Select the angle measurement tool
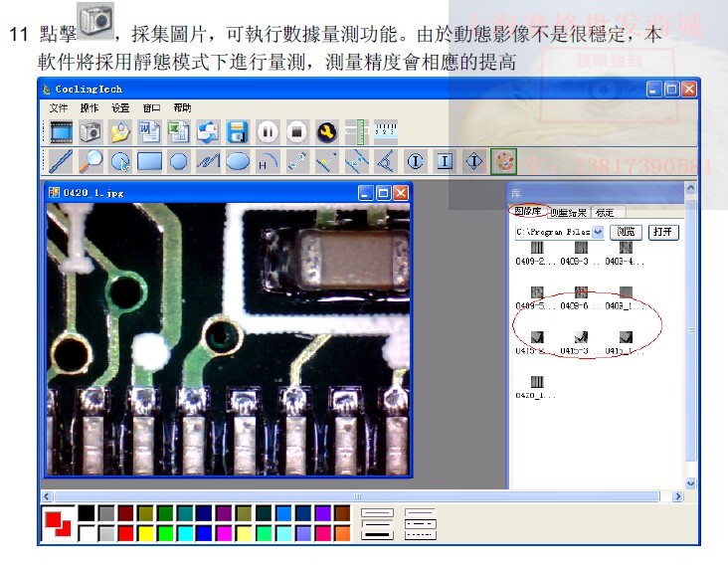This screenshot has width=728, height=567. click(x=386, y=161)
